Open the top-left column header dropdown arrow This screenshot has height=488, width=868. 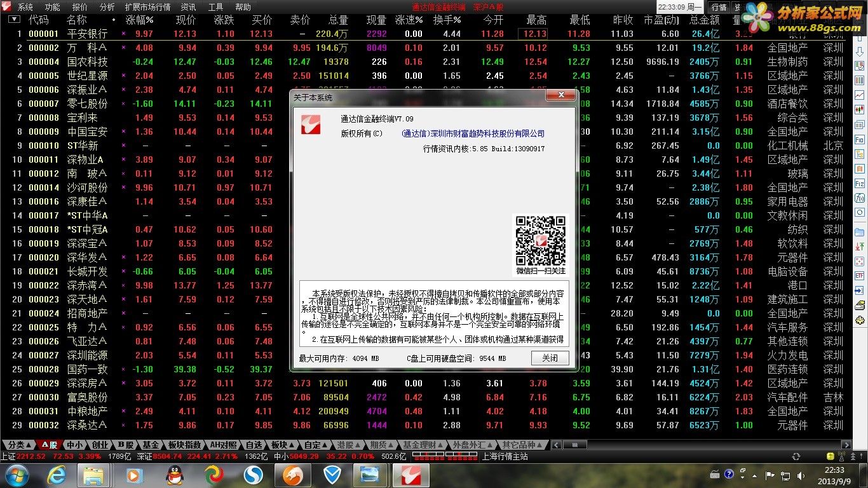pyautogui.click(x=14, y=19)
